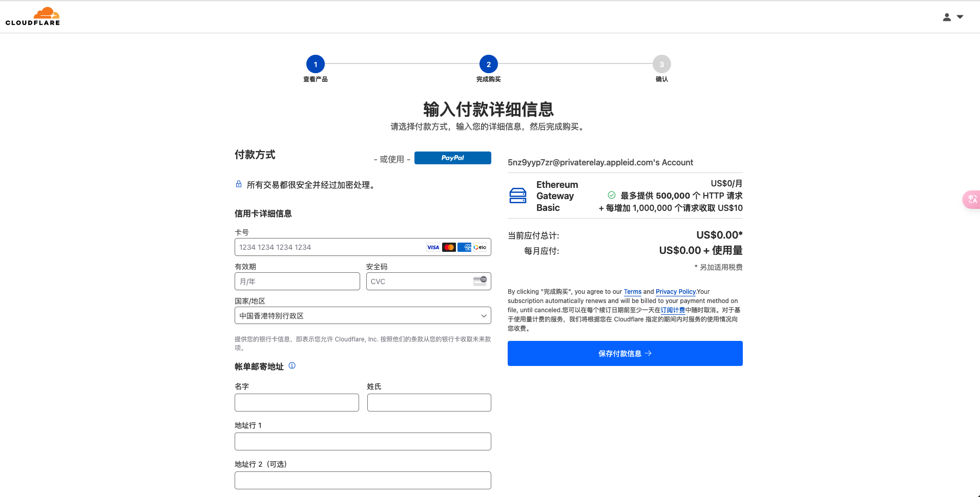Select step 2 完成购买
The width and height of the screenshot is (980, 497).
(x=488, y=64)
